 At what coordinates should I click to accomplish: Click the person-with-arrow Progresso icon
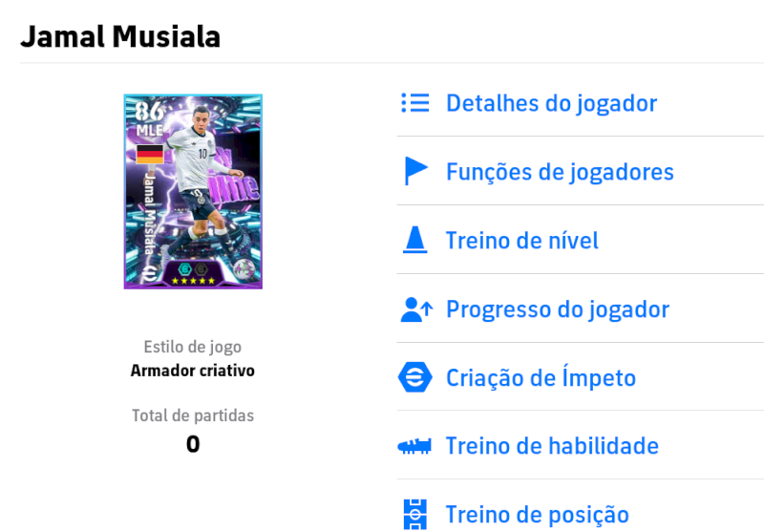(x=416, y=309)
